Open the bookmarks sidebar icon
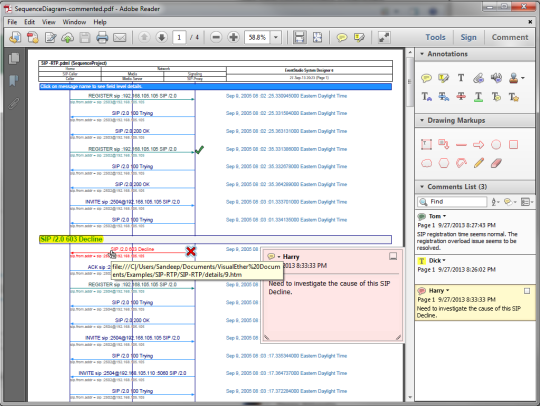The width and height of the screenshot is (540, 406). (x=14, y=81)
